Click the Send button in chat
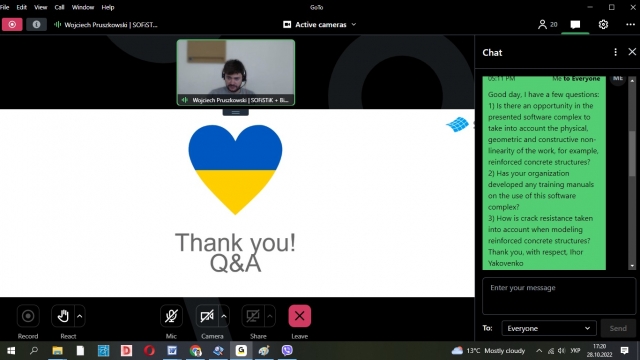640x360 pixels. click(x=618, y=328)
